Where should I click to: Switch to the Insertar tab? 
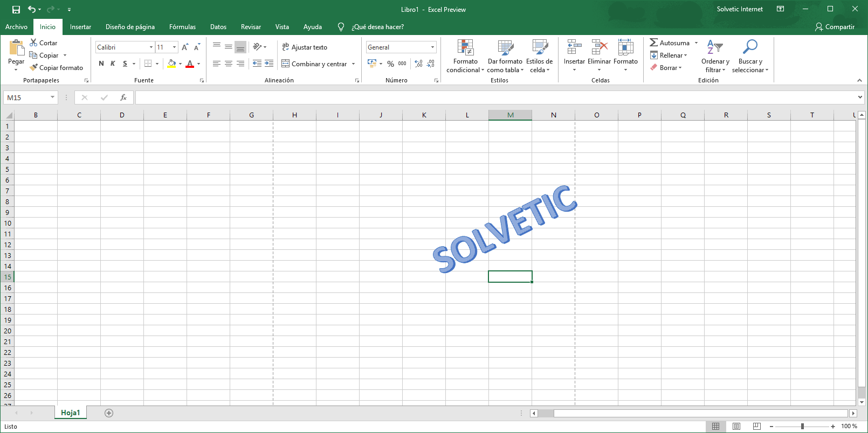click(80, 27)
